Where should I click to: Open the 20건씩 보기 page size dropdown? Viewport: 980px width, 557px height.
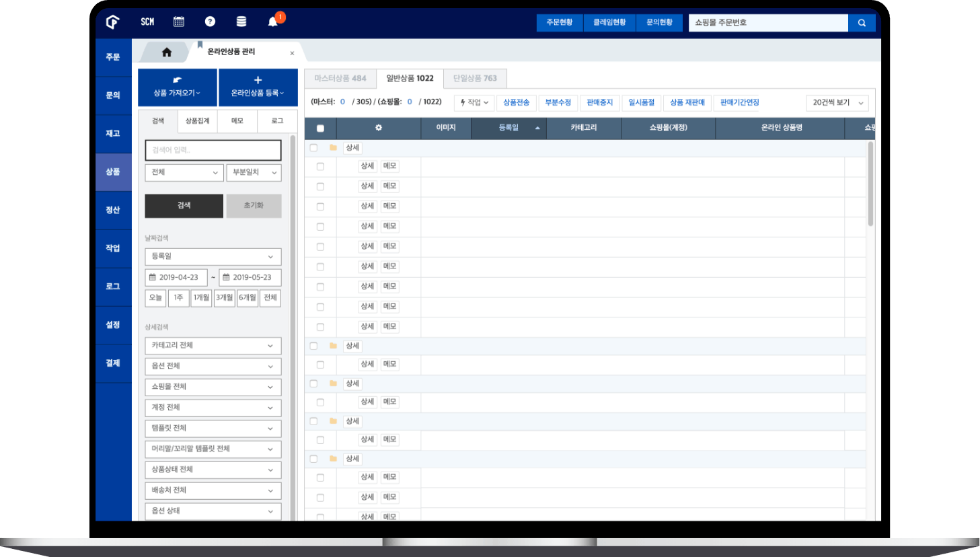(x=837, y=103)
